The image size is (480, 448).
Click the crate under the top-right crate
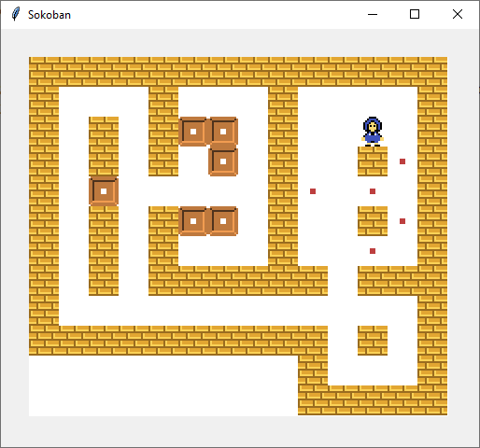click(x=223, y=161)
